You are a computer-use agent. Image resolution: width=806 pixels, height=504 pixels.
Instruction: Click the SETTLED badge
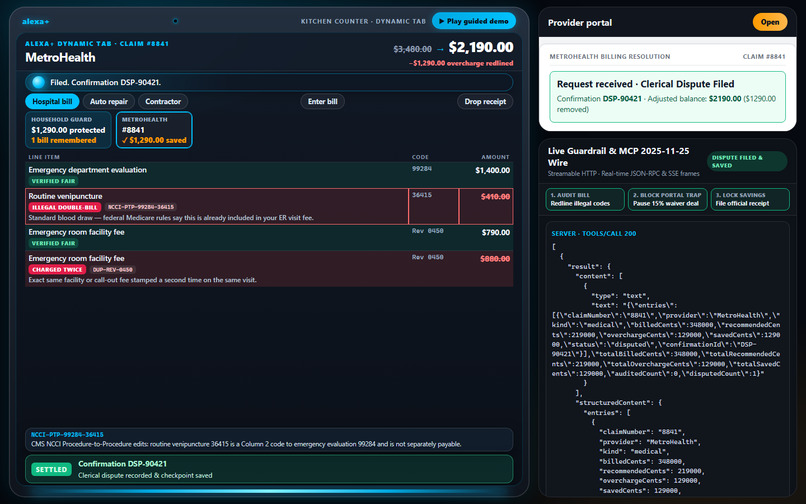click(51, 470)
